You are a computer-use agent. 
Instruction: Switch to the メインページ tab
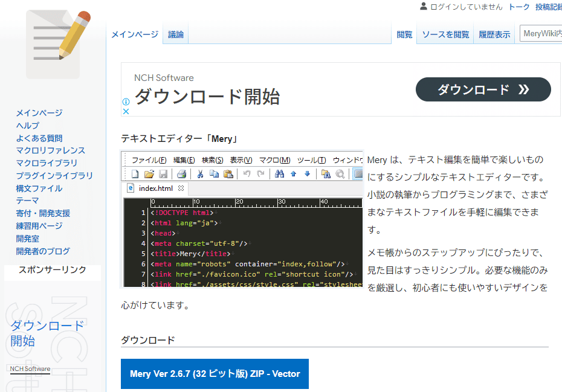point(135,34)
